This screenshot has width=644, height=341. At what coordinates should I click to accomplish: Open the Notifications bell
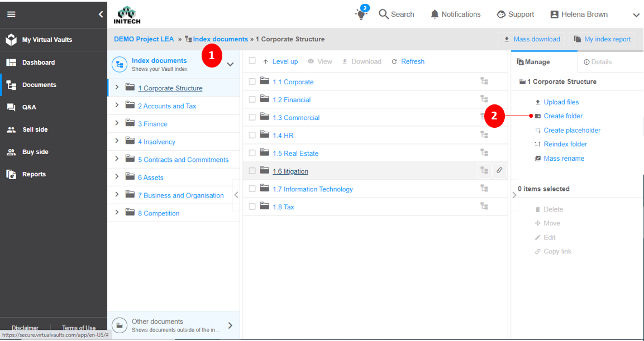click(435, 14)
